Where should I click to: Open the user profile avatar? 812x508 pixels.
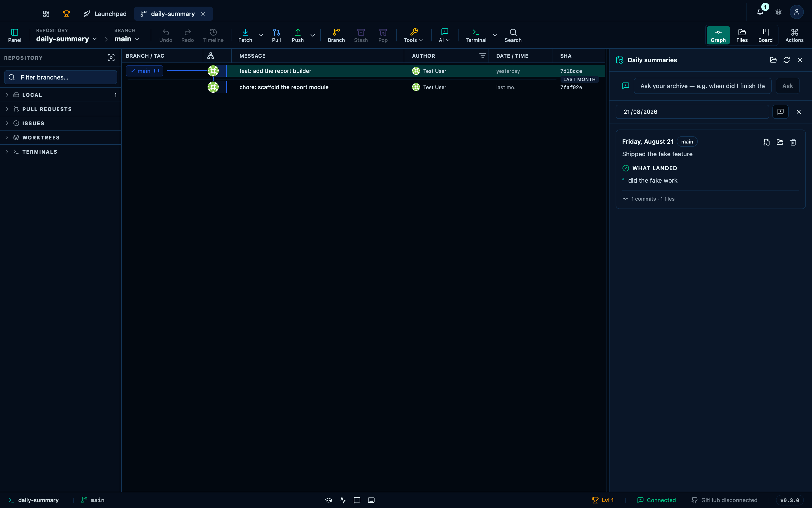(797, 12)
